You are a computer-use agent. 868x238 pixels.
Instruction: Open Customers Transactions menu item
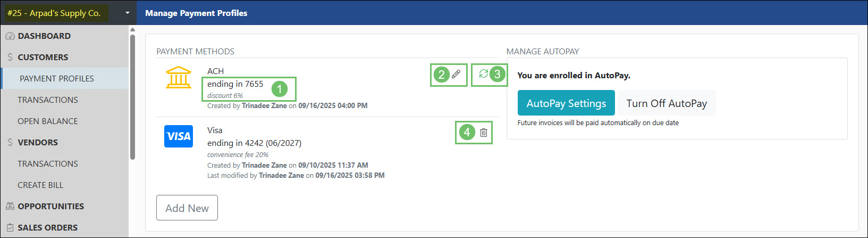(x=47, y=100)
